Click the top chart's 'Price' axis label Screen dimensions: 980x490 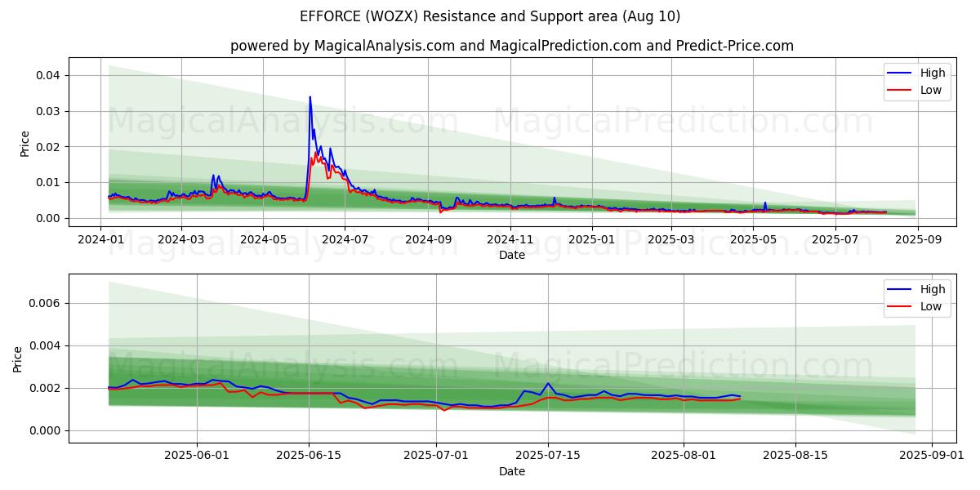(24, 143)
